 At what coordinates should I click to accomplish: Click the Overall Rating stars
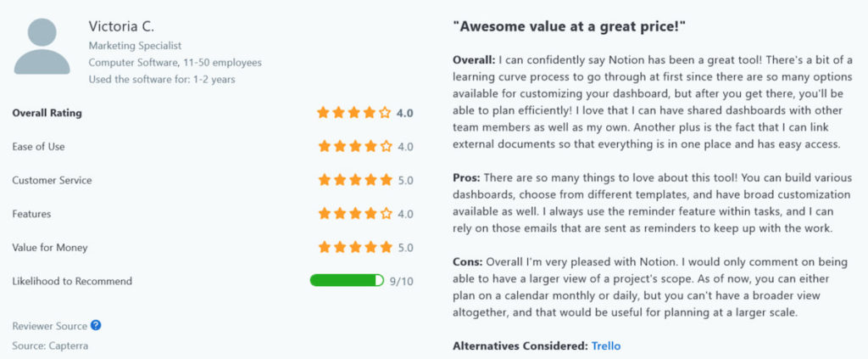(354, 112)
